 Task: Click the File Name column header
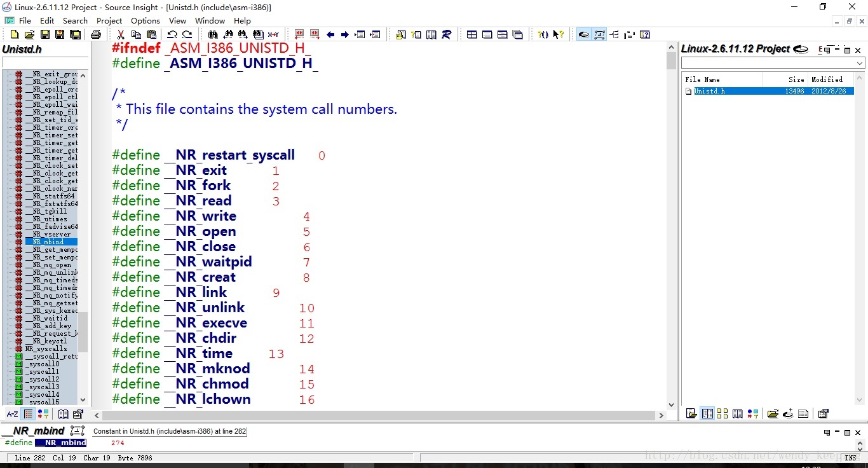(x=722, y=79)
